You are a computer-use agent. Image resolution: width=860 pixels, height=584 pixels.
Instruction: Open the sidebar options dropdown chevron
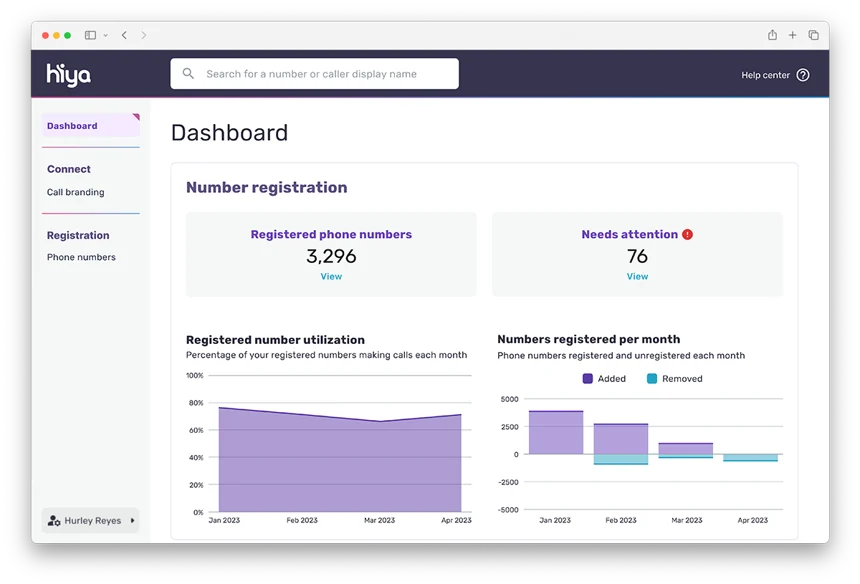(102, 34)
